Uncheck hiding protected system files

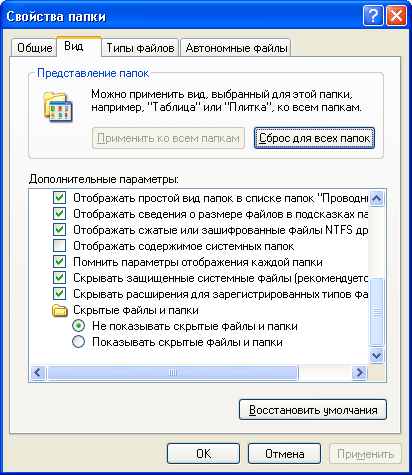[x=59, y=278]
